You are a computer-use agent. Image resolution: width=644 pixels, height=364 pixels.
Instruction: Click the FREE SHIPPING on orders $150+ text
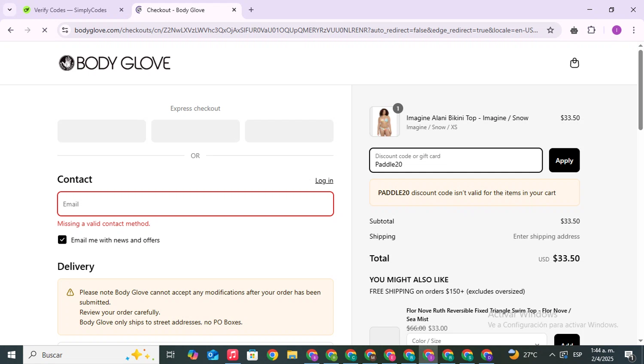[447, 291]
